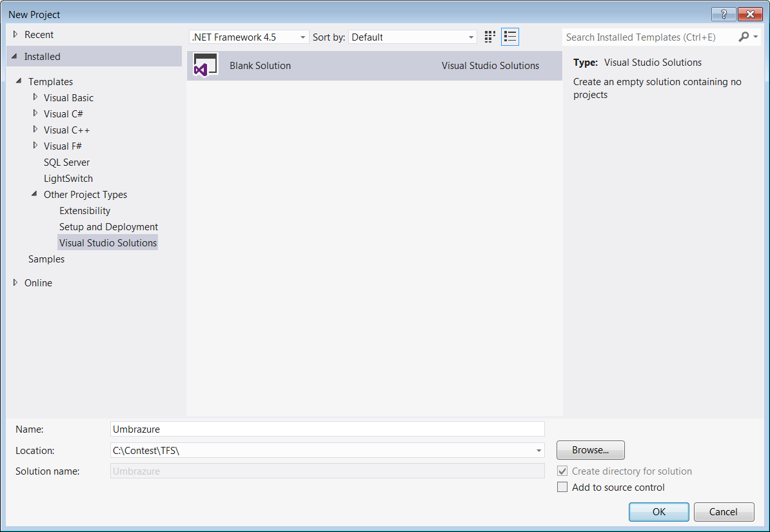Viewport: 770px width, 532px height.
Task: Expand the Visual Basic tree node
Action: click(35, 97)
